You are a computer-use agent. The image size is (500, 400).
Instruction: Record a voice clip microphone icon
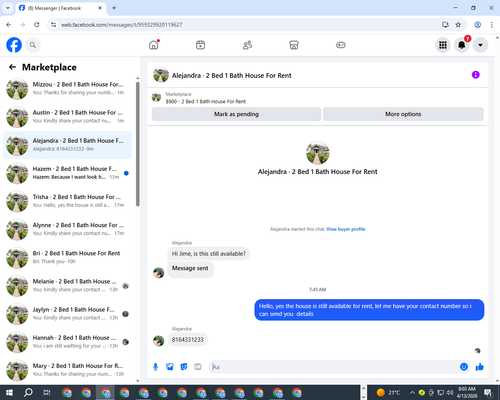pos(155,367)
